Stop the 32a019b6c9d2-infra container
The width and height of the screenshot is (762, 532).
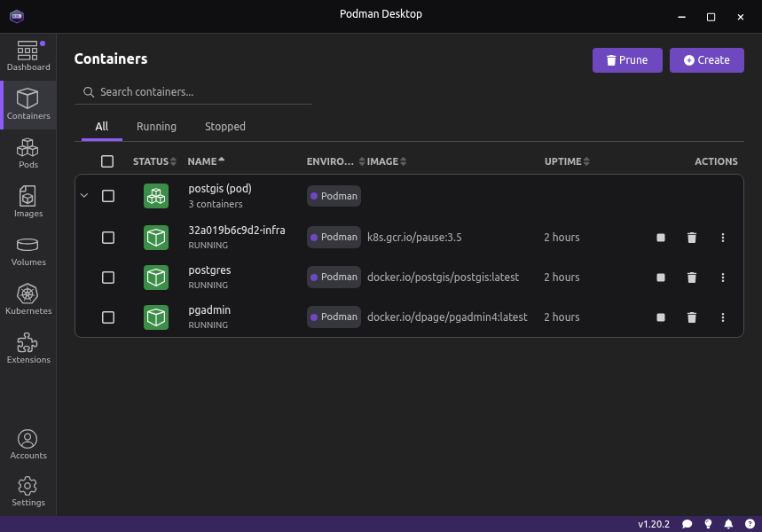pos(661,238)
